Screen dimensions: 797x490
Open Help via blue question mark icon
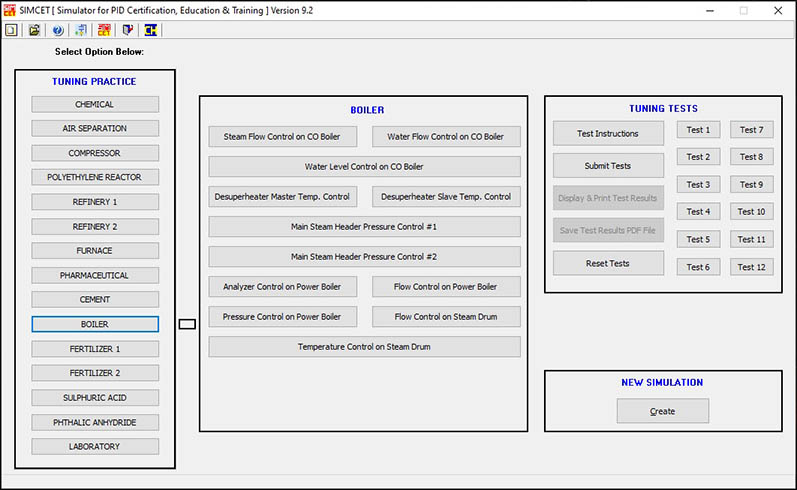(x=58, y=30)
